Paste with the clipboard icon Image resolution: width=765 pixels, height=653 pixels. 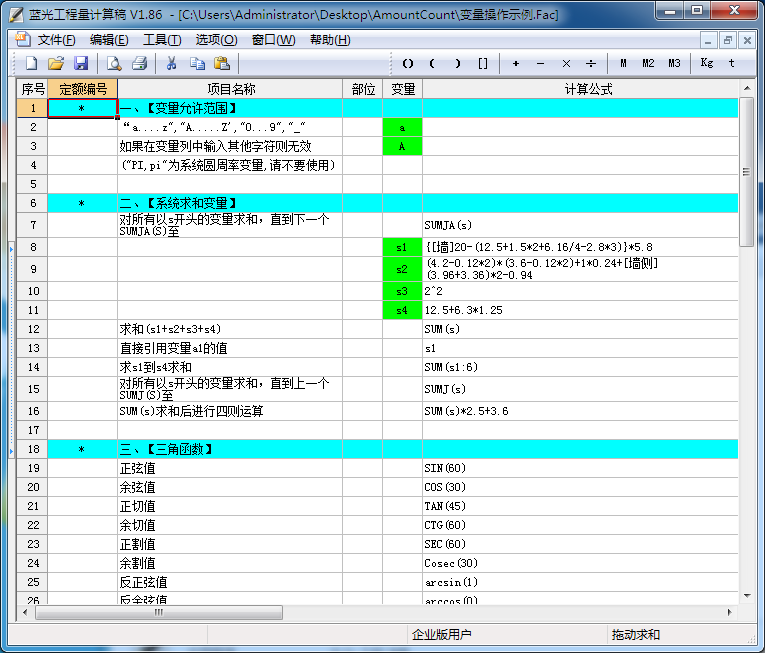[222, 63]
